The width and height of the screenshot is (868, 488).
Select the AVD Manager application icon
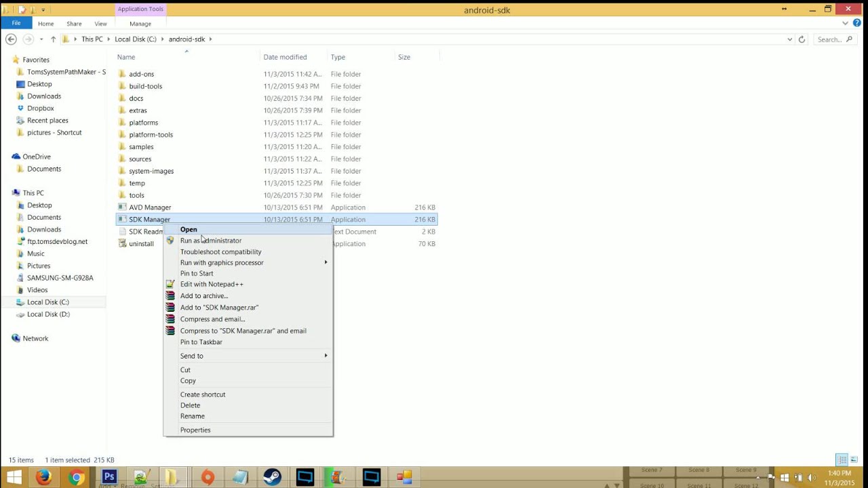[122, 207]
